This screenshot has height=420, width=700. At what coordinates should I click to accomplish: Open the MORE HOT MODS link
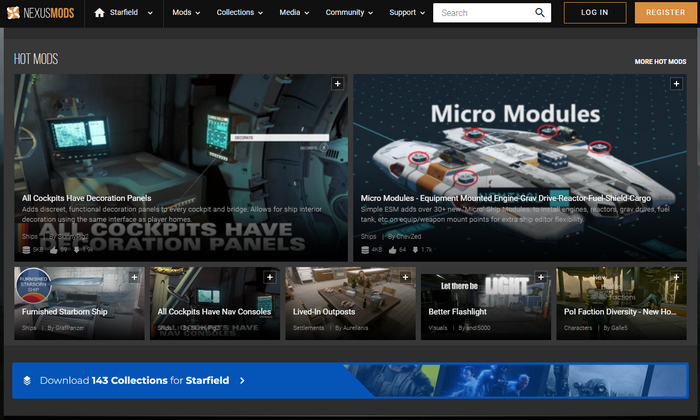660,62
